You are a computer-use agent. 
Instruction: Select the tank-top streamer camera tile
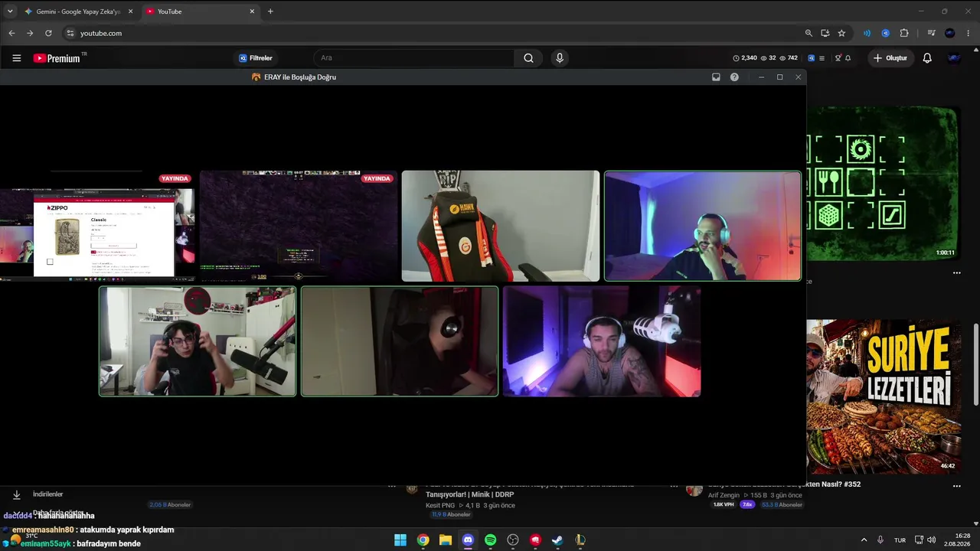tap(602, 341)
